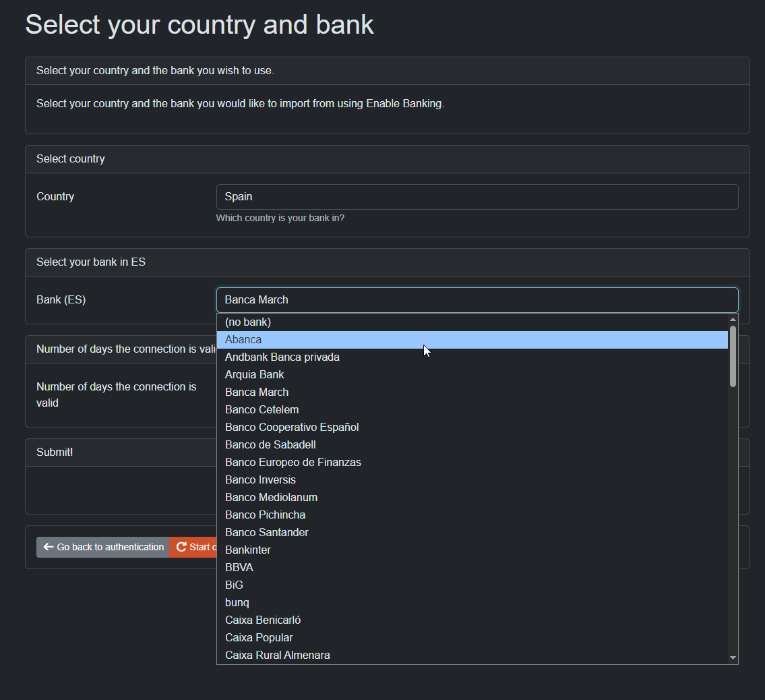This screenshot has width=765, height=700.
Task: Click the Go back to authentication button
Action: click(102, 547)
